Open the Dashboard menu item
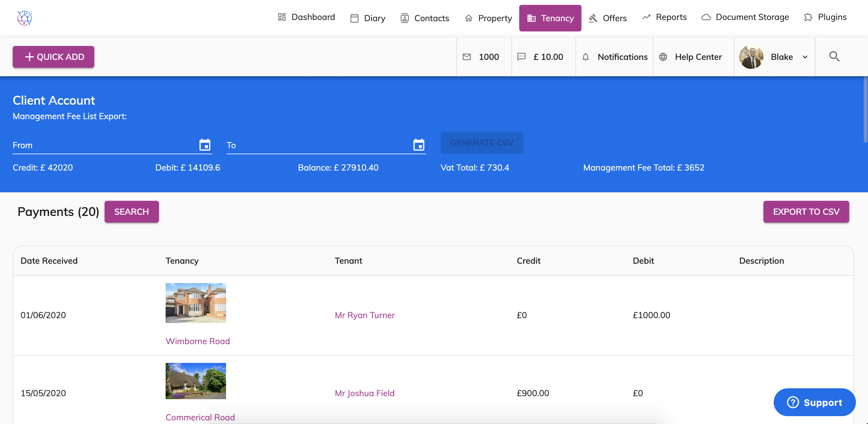Viewport: 868px width, 424px height. [306, 17]
